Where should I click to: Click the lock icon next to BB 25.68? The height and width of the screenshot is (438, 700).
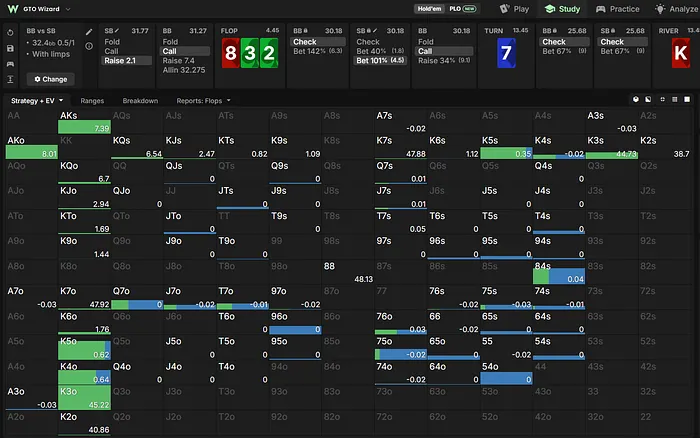tap(554, 31)
